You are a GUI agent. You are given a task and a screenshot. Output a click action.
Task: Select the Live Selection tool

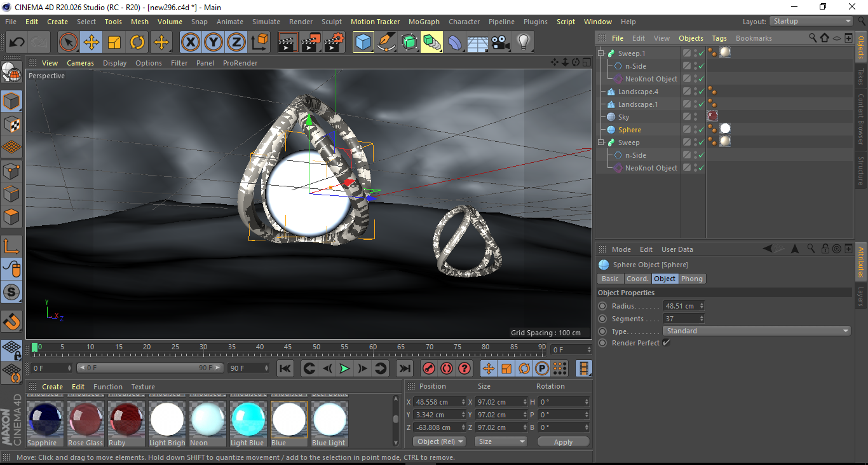point(69,43)
